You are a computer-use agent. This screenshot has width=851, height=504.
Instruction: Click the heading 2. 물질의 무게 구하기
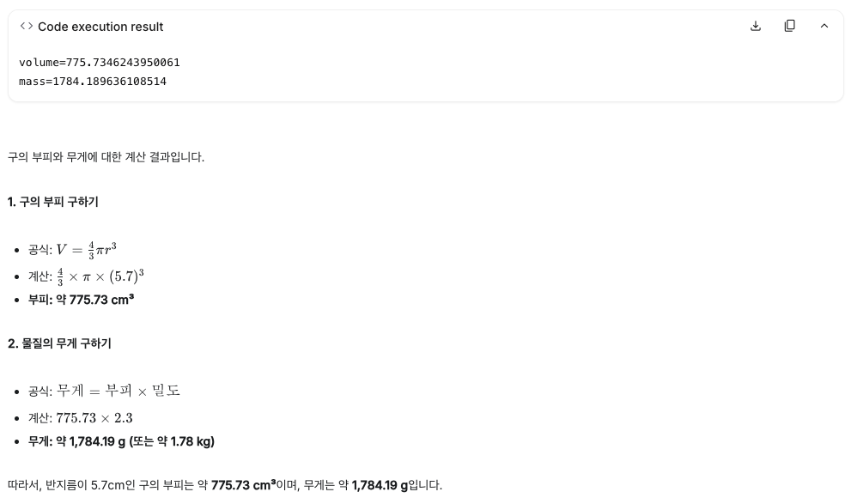click(59, 343)
